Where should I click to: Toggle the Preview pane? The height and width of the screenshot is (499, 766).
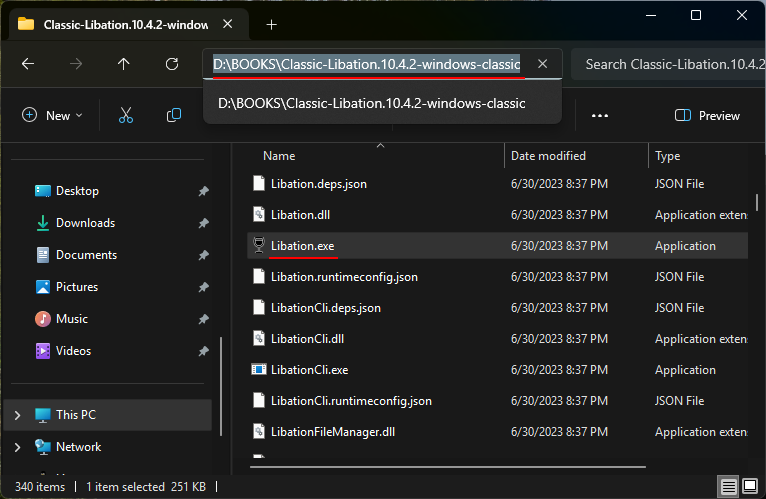coord(707,115)
